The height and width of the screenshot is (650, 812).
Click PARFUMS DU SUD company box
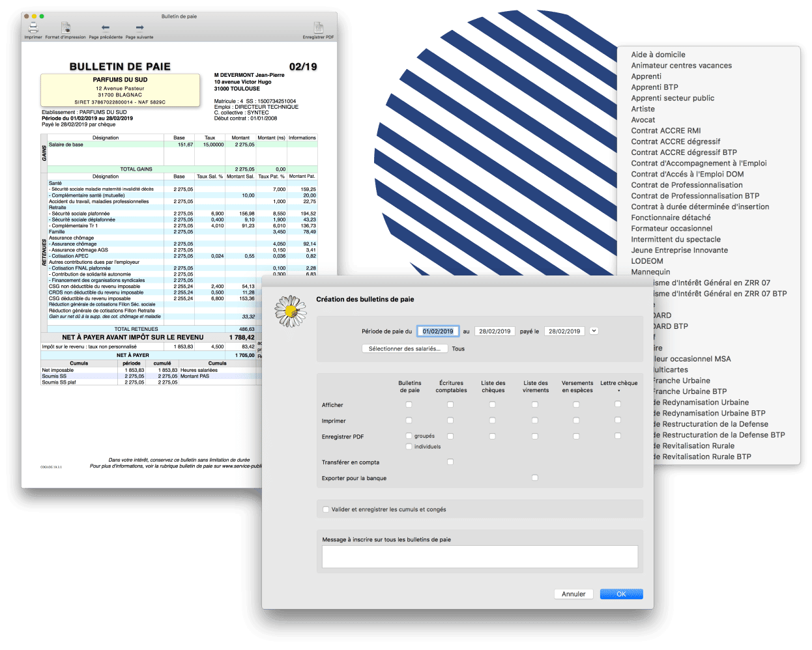(x=120, y=90)
